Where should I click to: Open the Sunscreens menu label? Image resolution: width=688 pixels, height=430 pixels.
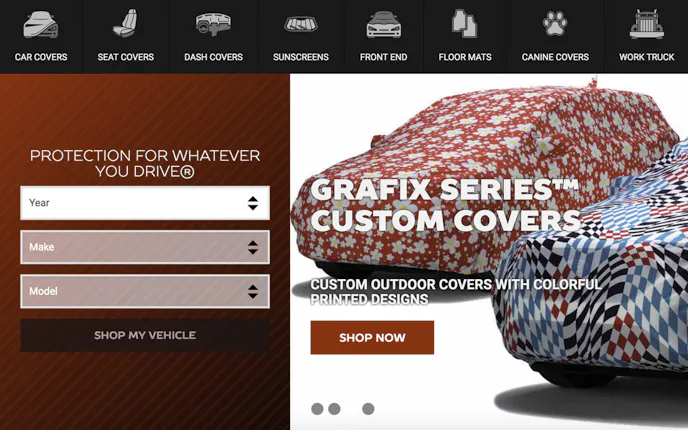301,57
